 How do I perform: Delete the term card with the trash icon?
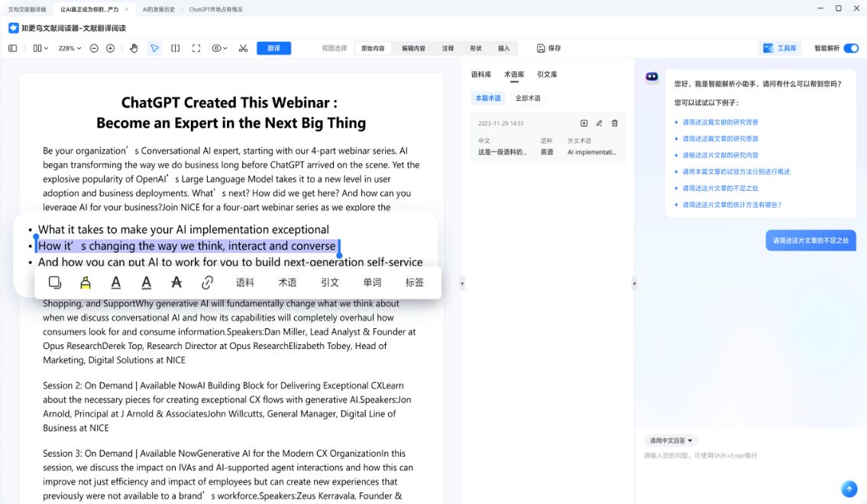(x=614, y=123)
